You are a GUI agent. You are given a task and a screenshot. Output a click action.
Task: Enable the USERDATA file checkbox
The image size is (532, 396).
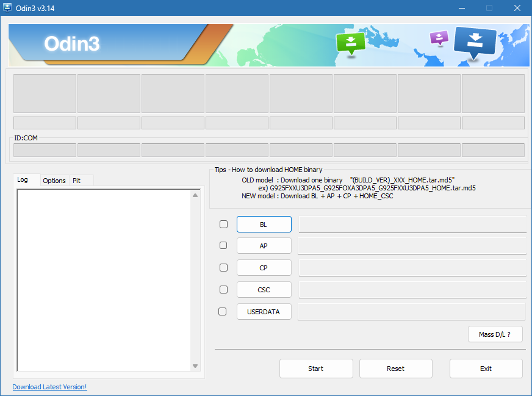(x=223, y=312)
